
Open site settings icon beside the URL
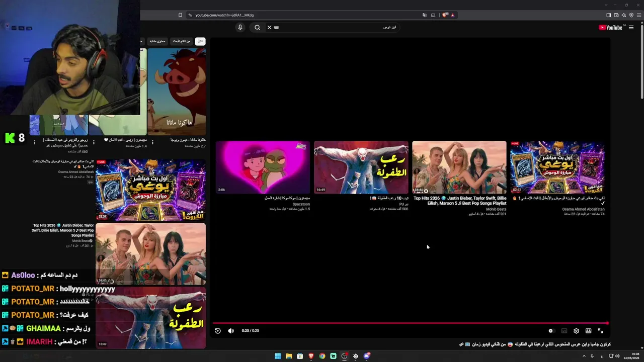tap(190, 15)
